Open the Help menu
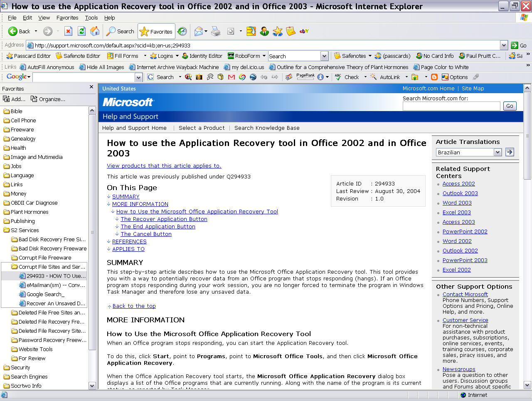The width and height of the screenshot is (532, 401). [110, 18]
